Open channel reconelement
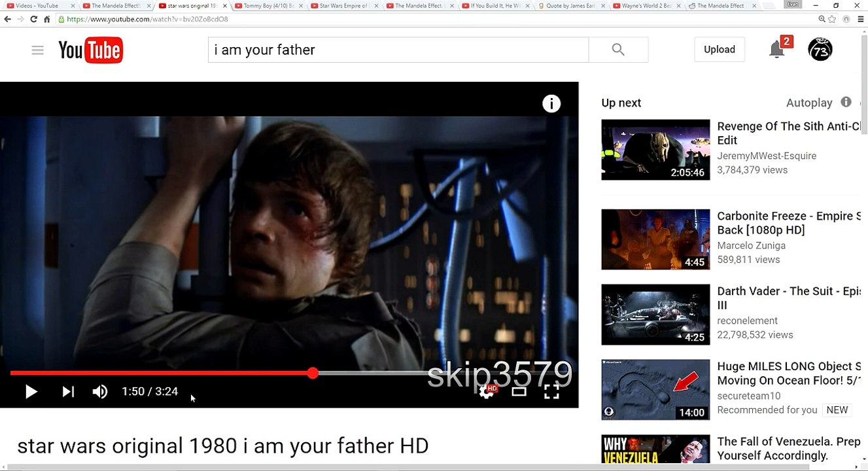 pyautogui.click(x=747, y=321)
